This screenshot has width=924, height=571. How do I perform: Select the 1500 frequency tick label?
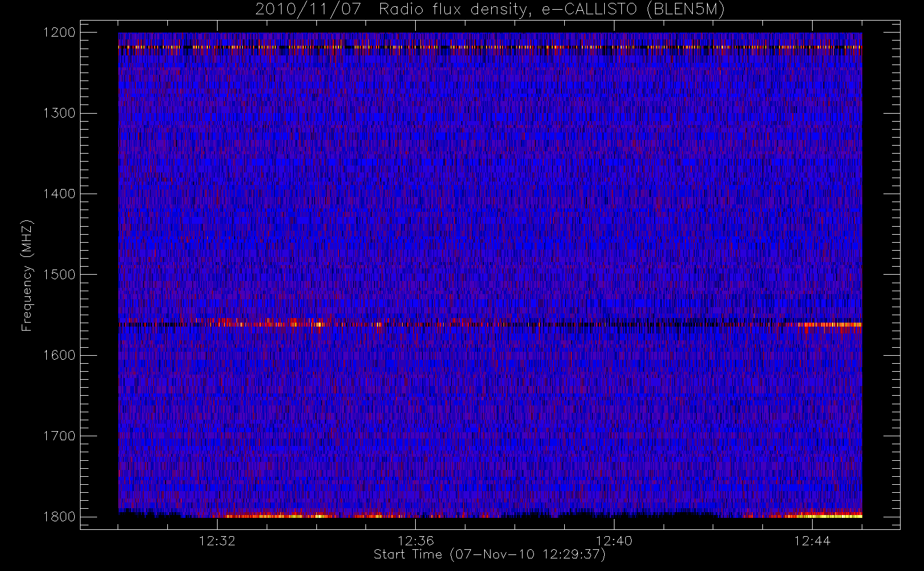pyautogui.click(x=59, y=275)
